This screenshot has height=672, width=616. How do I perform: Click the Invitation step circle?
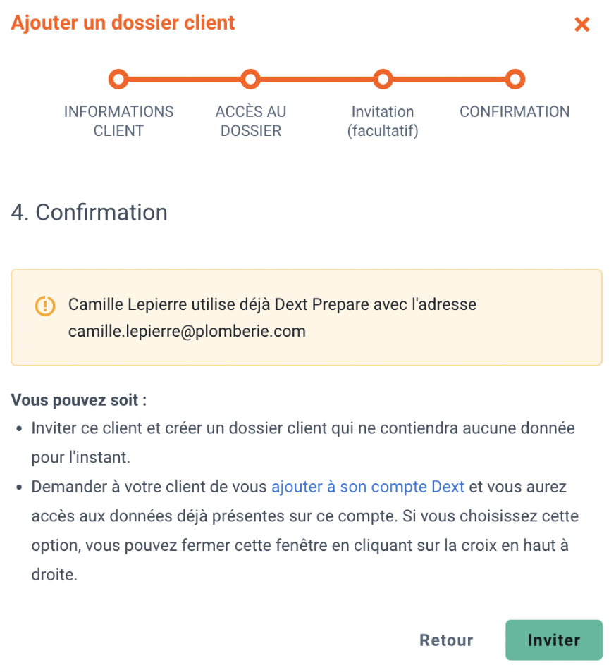(383, 80)
